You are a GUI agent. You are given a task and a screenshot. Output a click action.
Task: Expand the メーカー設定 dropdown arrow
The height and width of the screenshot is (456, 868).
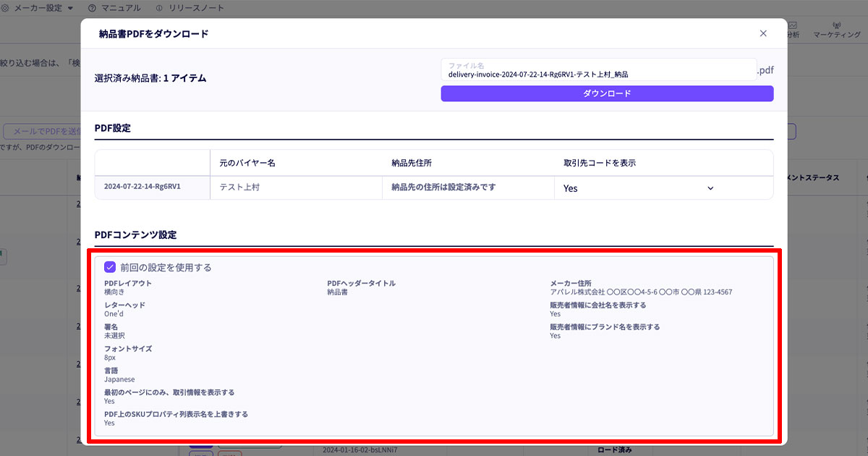(x=70, y=8)
